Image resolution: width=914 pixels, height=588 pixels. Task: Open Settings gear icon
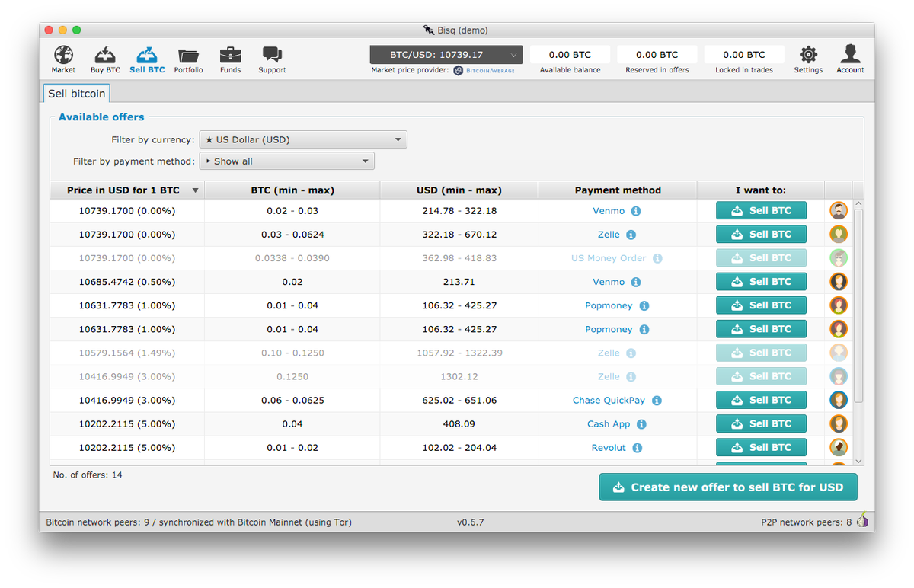(808, 55)
